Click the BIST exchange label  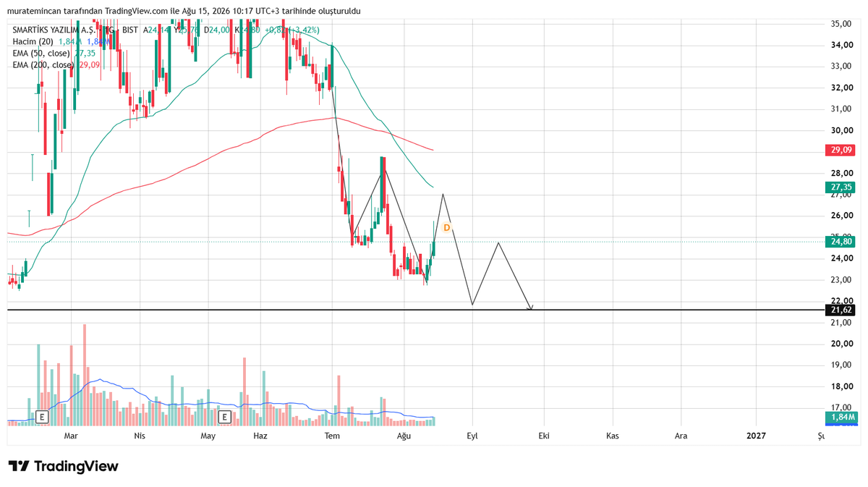[129, 30]
